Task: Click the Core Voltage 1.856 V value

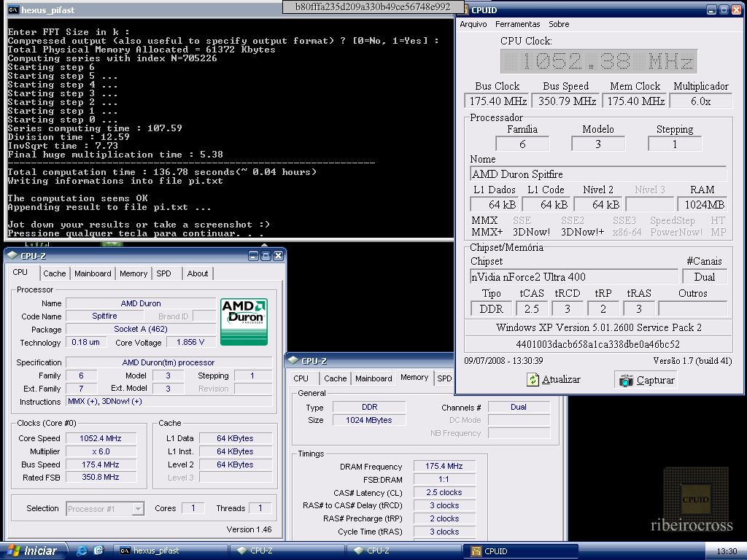Action: click(x=190, y=343)
